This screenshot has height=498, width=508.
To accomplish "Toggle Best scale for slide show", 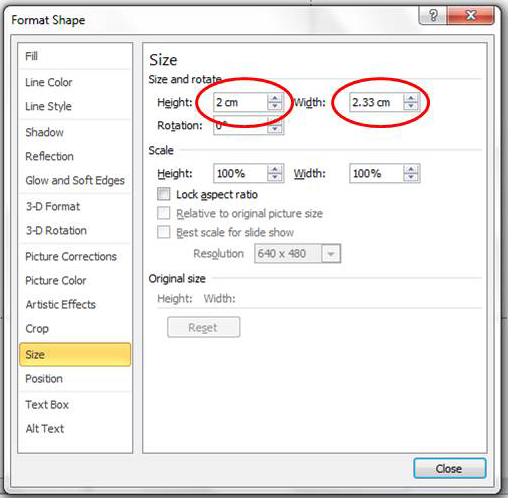I will (x=163, y=232).
